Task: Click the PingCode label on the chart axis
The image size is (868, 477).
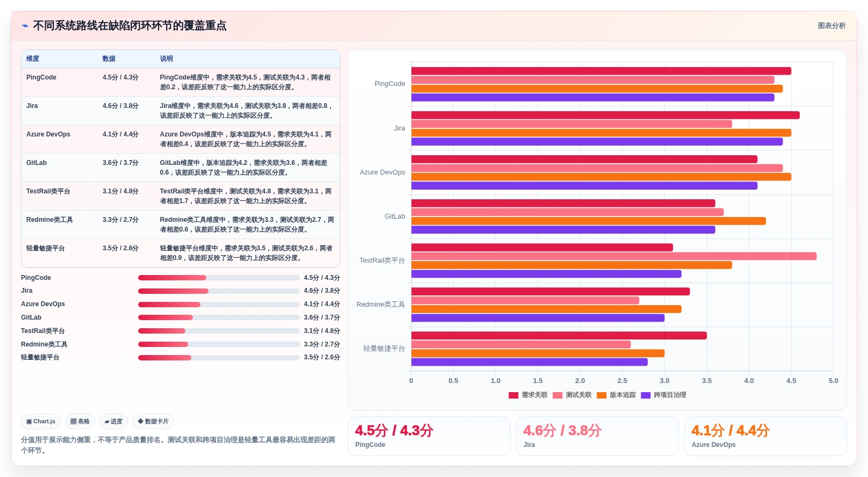Action: point(390,84)
